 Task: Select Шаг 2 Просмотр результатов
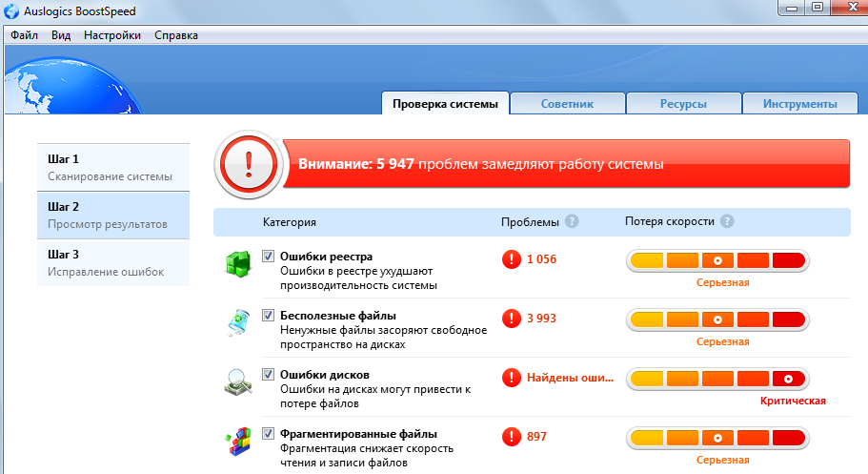(113, 216)
